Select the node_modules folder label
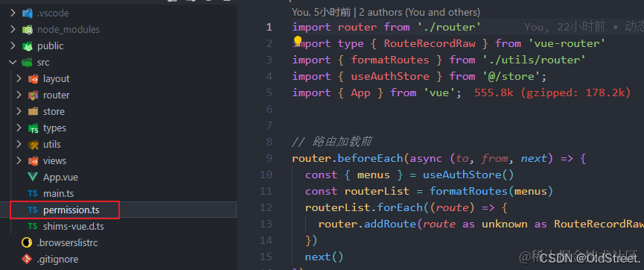The height and width of the screenshot is (270, 644). [x=68, y=30]
